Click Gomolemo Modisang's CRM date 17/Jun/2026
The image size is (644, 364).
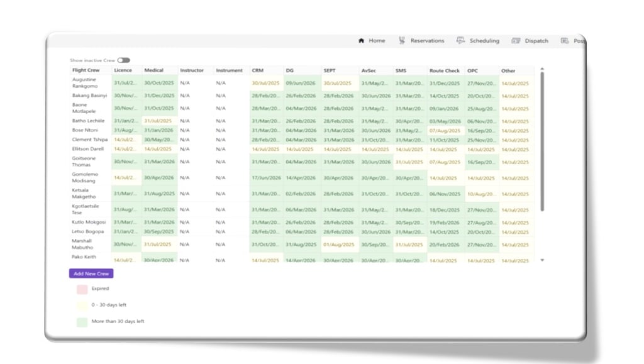(266, 178)
